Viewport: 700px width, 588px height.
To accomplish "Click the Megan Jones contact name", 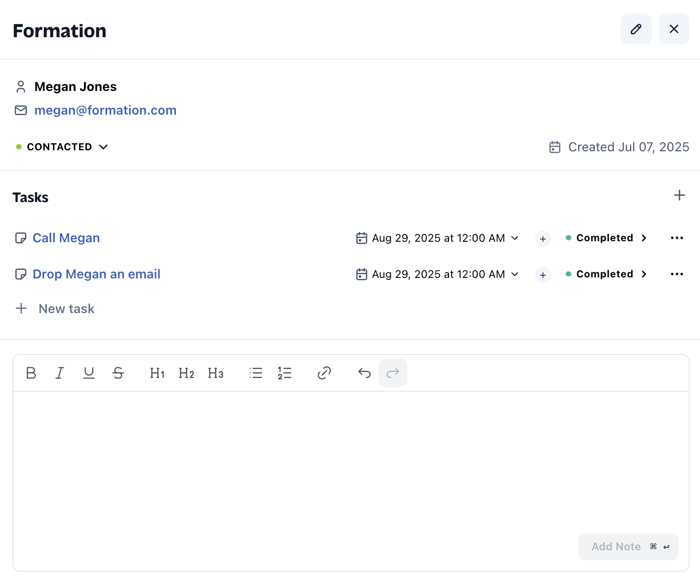I will pyautogui.click(x=75, y=87).
